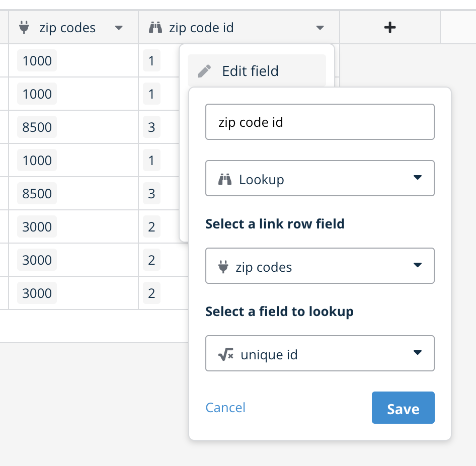Click the pencil icon beside Edit field
This screenshot has height=466, width=476.
pyautogui.click(x=204, y=71)
